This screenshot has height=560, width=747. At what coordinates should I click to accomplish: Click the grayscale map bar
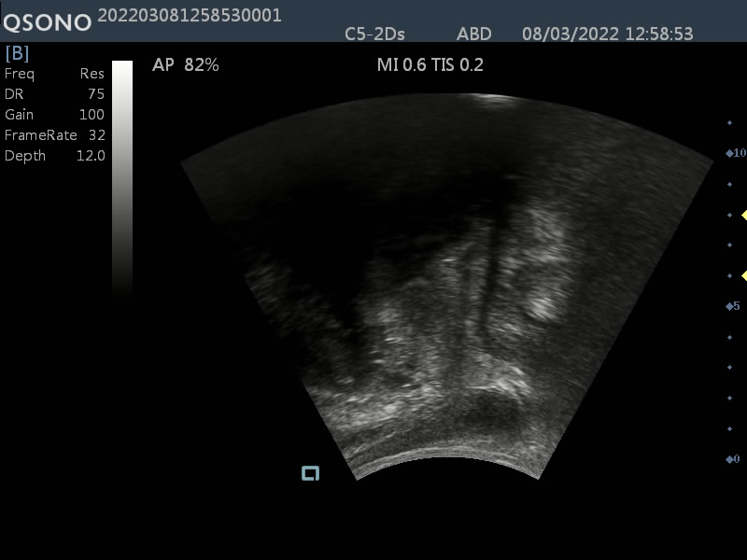[x=122, y=177]
